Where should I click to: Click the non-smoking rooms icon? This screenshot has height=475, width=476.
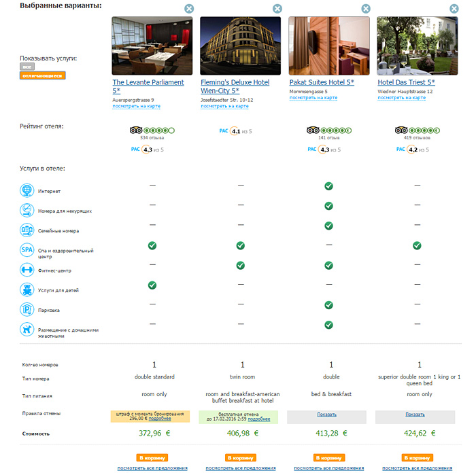[27, 210]
